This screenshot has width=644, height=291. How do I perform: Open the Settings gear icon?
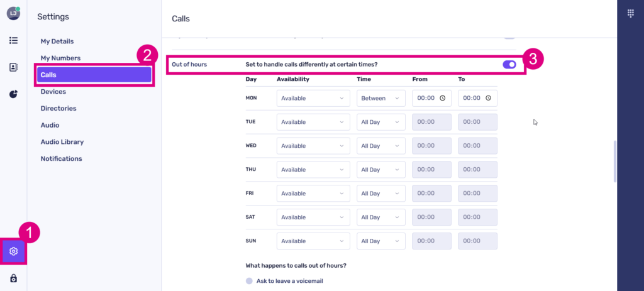pyautogui.click(x=13, y=251)
